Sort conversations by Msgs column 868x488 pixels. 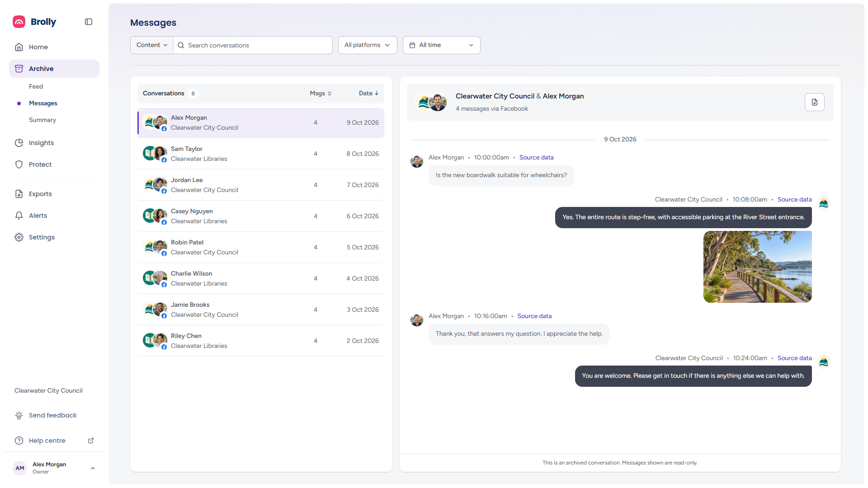[321, 93]
